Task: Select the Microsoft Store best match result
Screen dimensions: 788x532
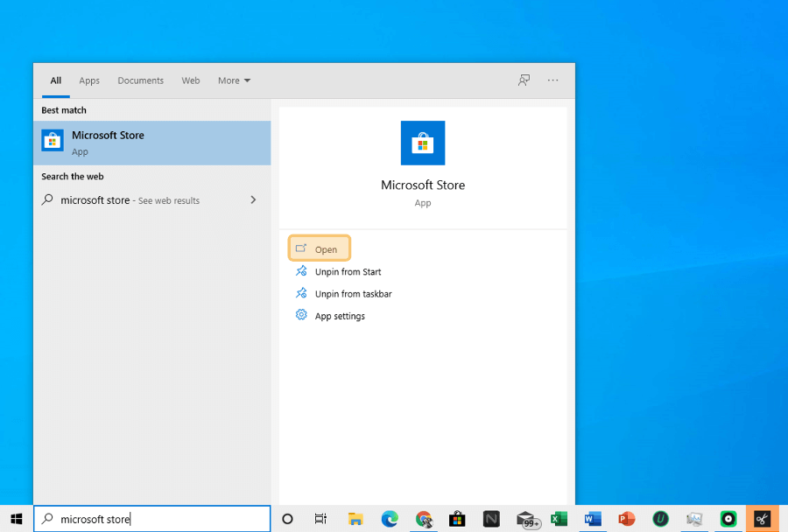Action: point(151,143)
